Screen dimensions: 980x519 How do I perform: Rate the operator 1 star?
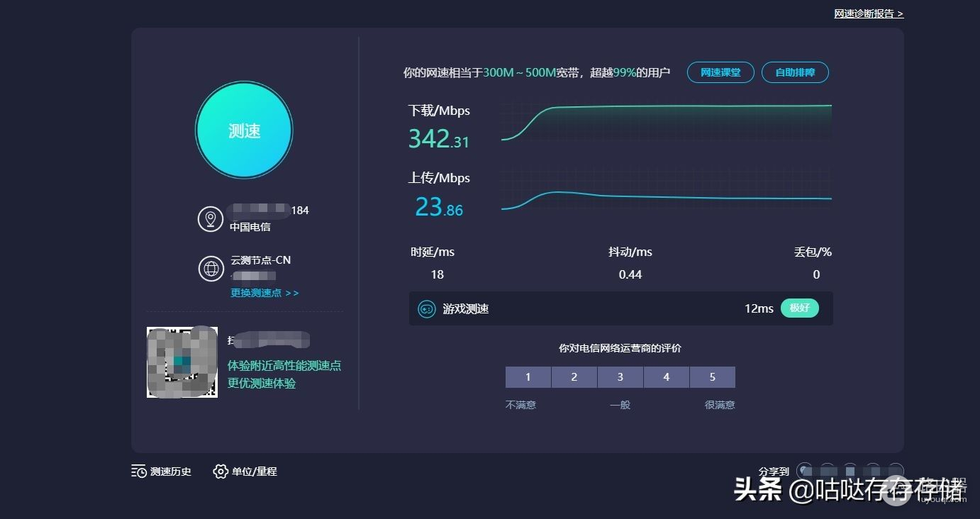pyautogui.click(x=528, y=377)
